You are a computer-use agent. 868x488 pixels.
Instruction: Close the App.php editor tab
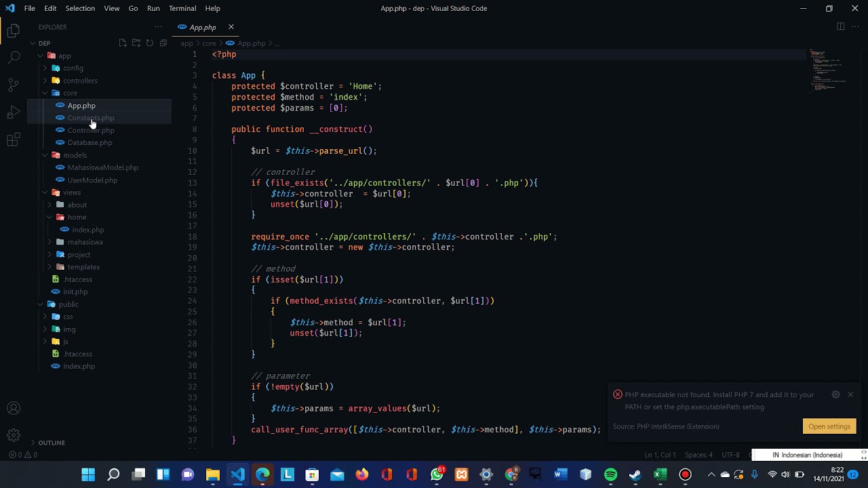(231, 27)
